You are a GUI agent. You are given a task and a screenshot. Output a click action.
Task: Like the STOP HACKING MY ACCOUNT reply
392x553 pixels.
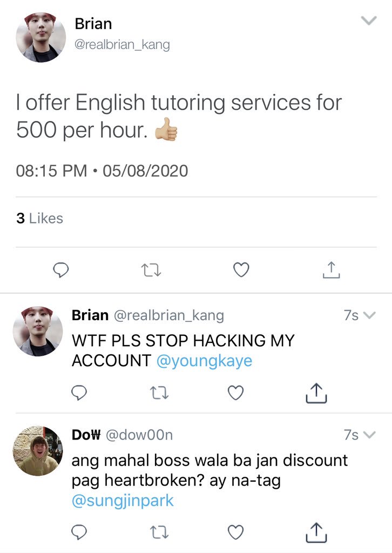coord(235,393)
